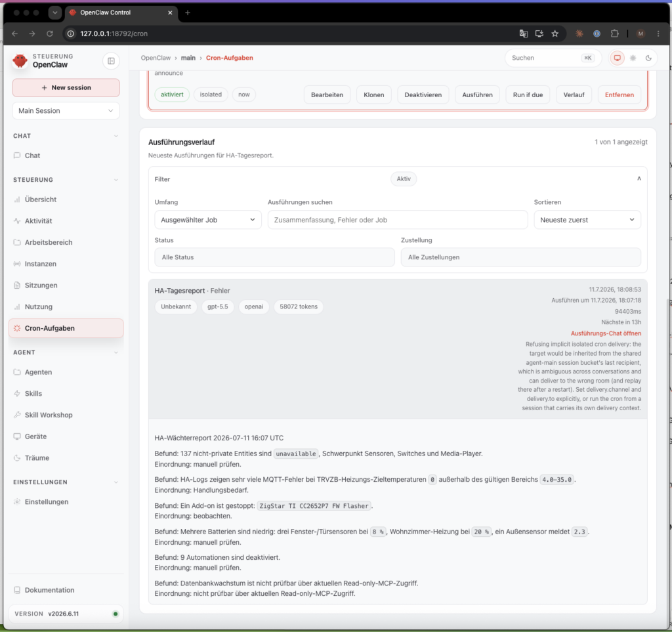Click the Dokumentation book icon
Viewport: 672px width, 632px height.
point(16,590)
